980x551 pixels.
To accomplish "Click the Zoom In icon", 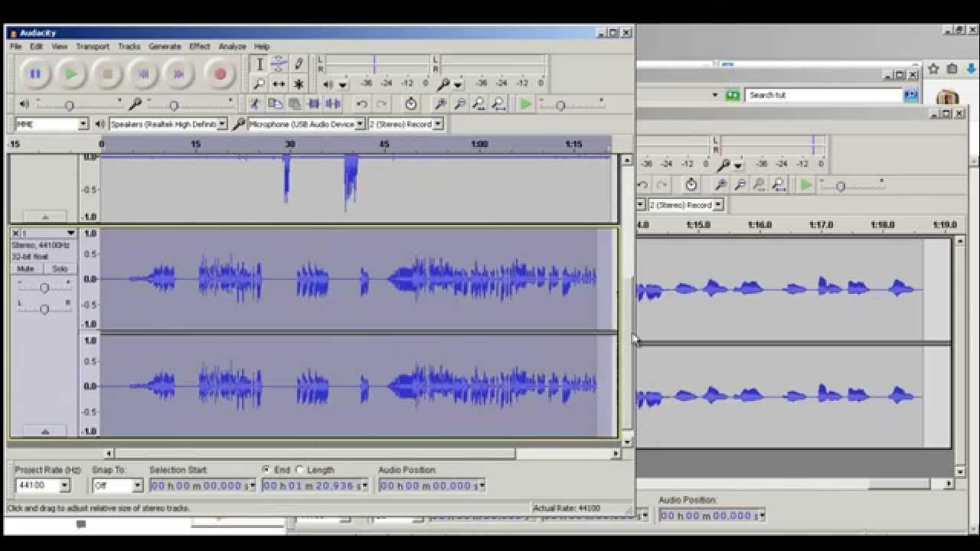I will click(x=440, y=104).
